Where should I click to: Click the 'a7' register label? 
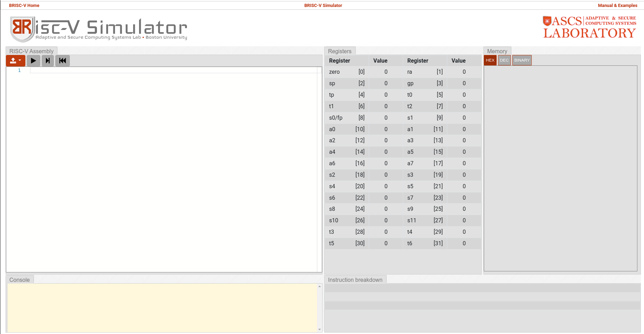tap(410, 164)
